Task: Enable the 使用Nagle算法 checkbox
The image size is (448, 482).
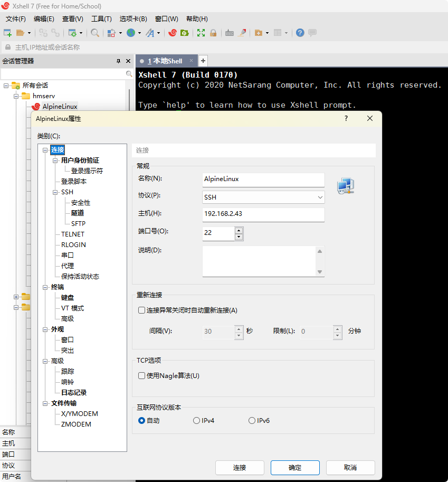Action: point(141,376)
